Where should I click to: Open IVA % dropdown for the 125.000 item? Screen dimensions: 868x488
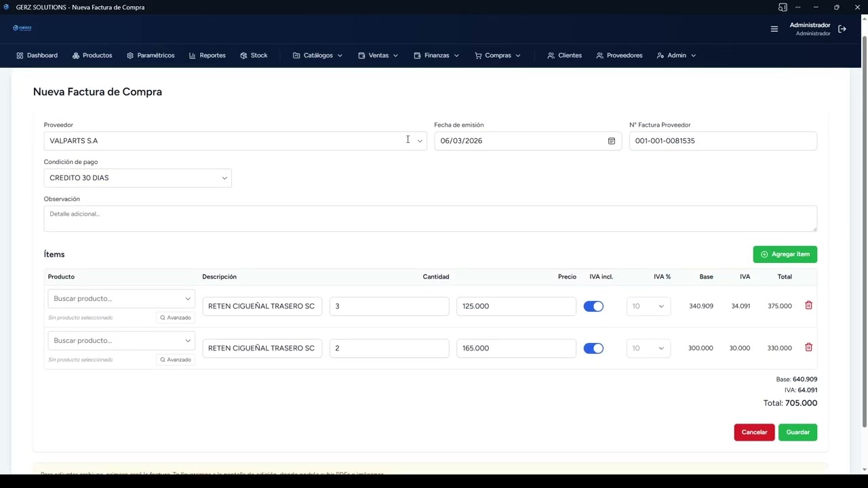[648, 306]
